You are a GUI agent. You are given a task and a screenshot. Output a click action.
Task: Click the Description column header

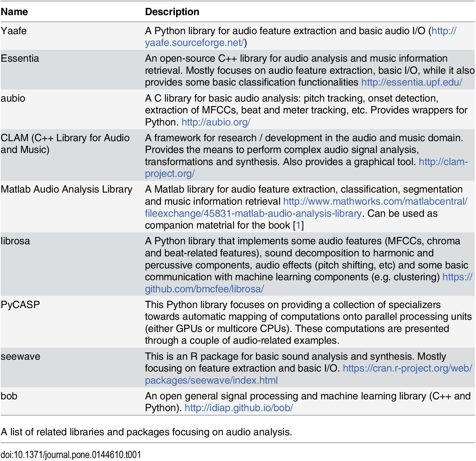point(172,12)
